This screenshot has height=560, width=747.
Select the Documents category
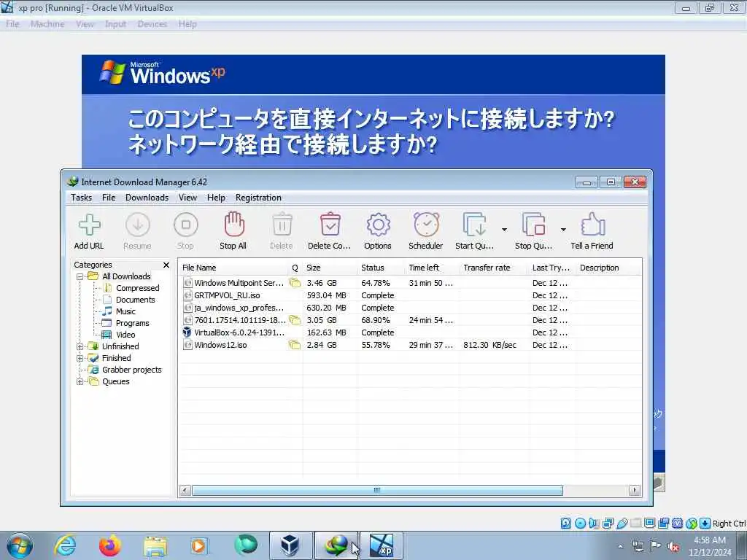point(135,300)
